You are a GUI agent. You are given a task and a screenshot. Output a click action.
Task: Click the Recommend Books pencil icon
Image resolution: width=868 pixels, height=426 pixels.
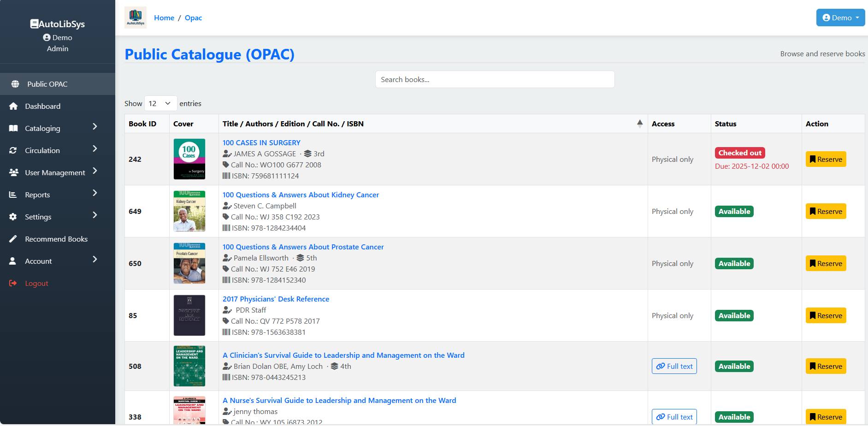(13, 239)
